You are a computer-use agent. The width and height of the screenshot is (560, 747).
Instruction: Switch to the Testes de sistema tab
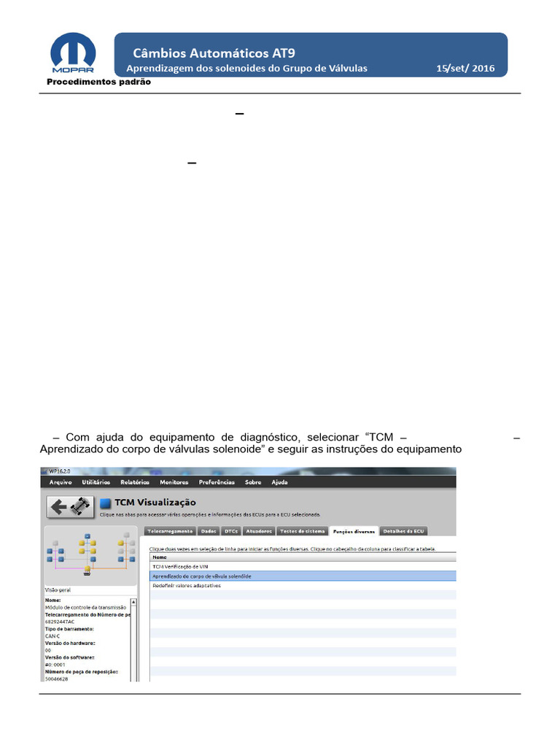303,531
